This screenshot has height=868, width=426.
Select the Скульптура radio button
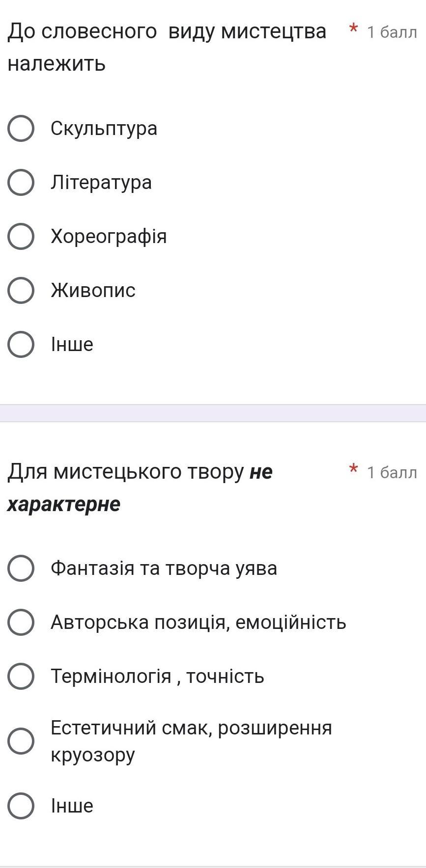(x=21, y=129)
